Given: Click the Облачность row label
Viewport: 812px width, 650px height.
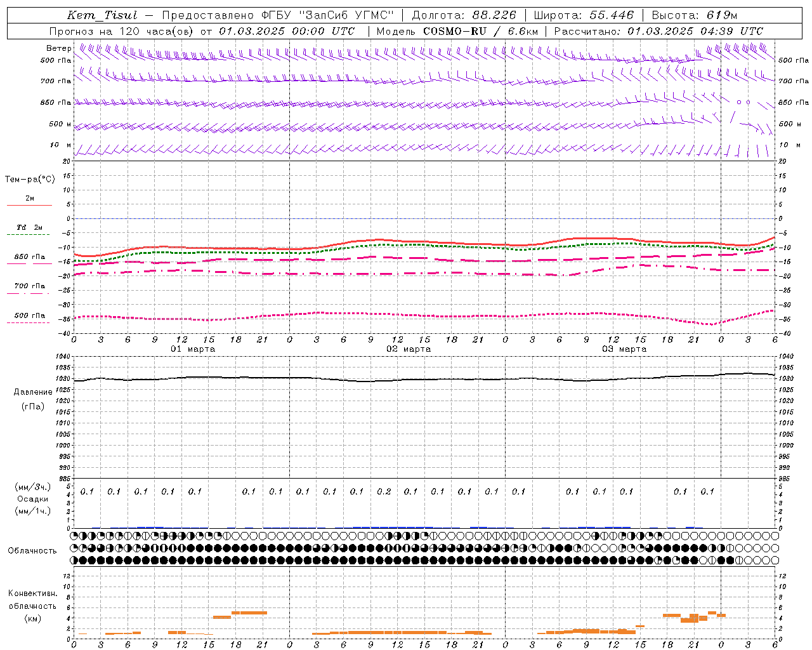Looking at the screenshot, I should click(x=32, y=551).
